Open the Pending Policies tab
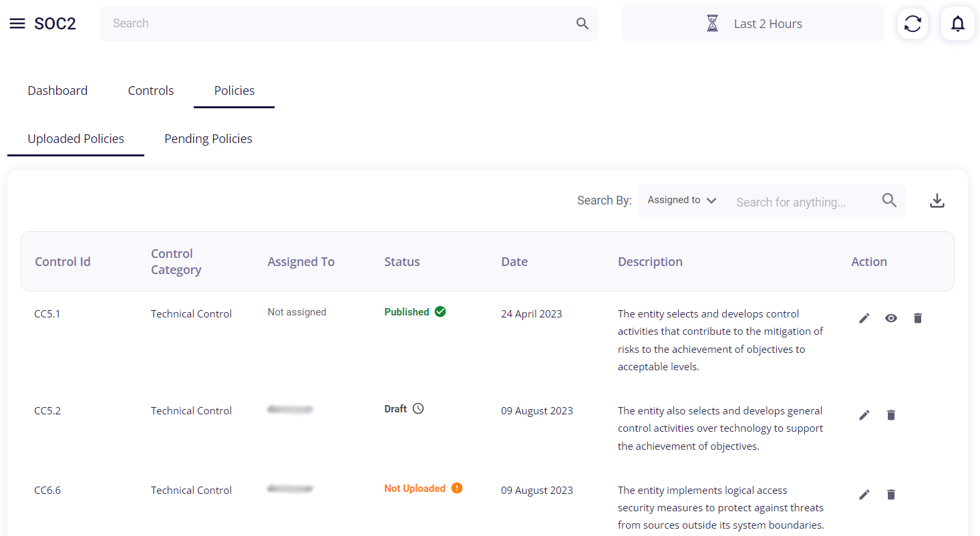Screen dimensions: 980x536 [x=208, y=139]
